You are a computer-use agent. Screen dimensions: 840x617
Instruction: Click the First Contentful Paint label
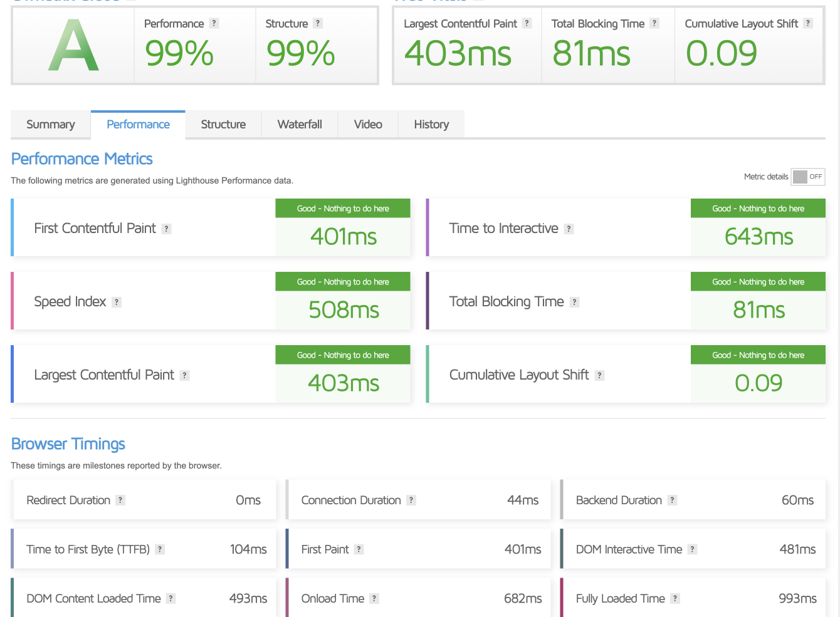click(x=95, y=229)
